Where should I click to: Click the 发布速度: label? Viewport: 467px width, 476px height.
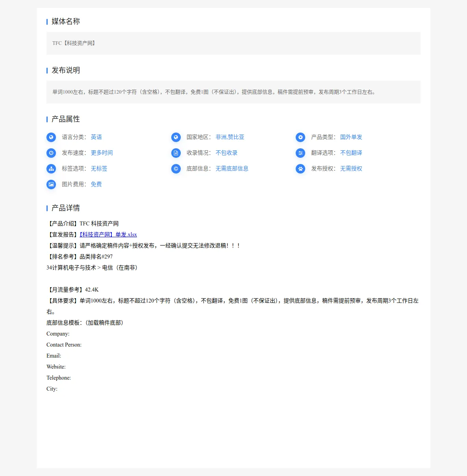74,153
